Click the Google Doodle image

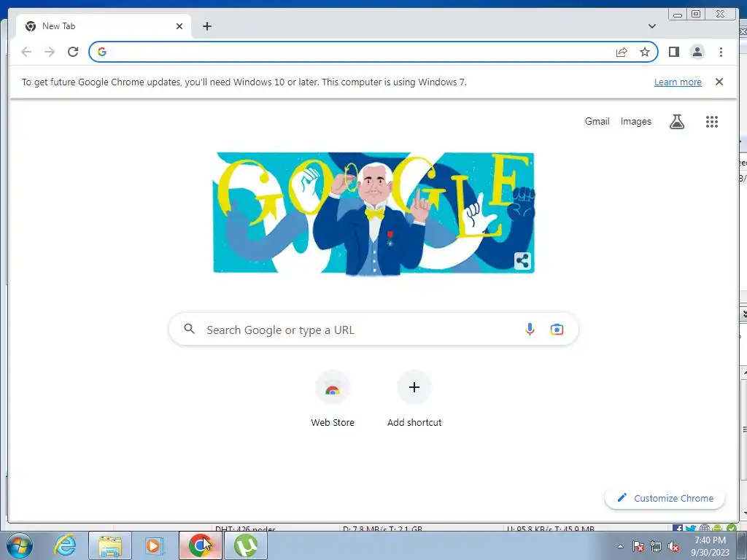point(373,213)
